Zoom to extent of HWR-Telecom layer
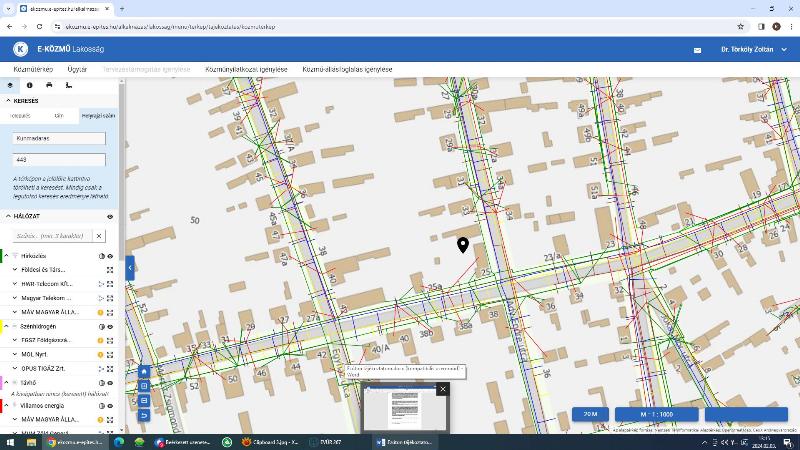 [110, 284]
